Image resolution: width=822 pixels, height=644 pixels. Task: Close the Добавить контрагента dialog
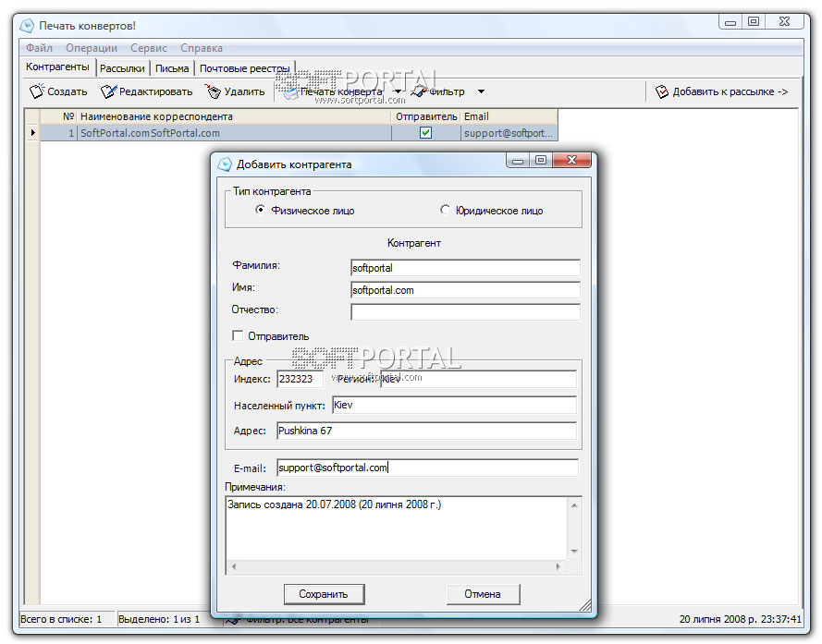pos(571,160)
